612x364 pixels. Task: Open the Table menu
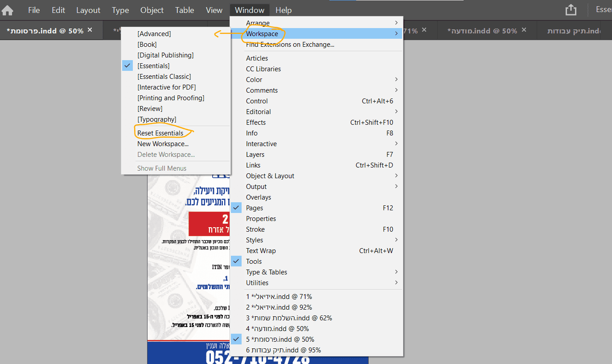[x=185, y=10]
